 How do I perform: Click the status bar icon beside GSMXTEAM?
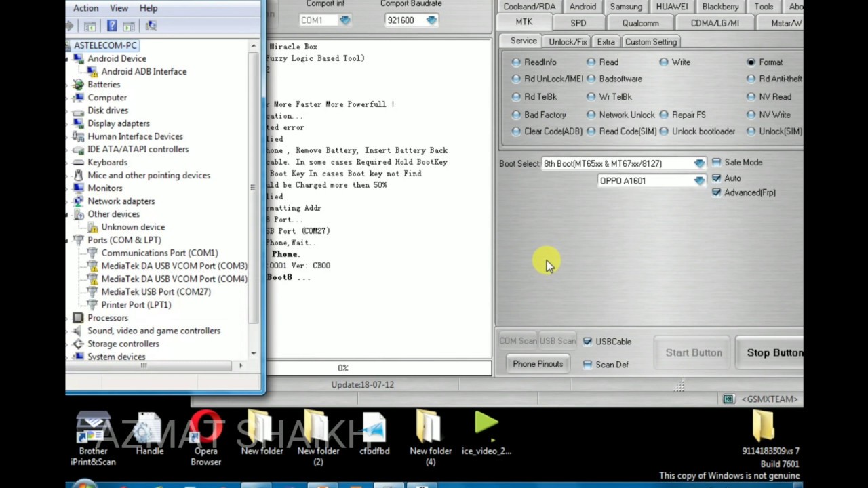(728, 399)
